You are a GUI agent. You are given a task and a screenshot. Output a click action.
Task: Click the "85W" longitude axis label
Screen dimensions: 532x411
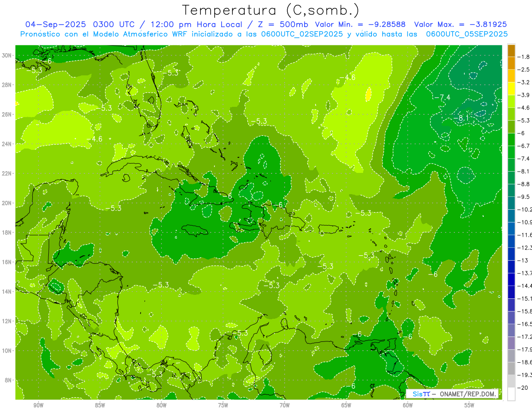(x=100, y=405)
